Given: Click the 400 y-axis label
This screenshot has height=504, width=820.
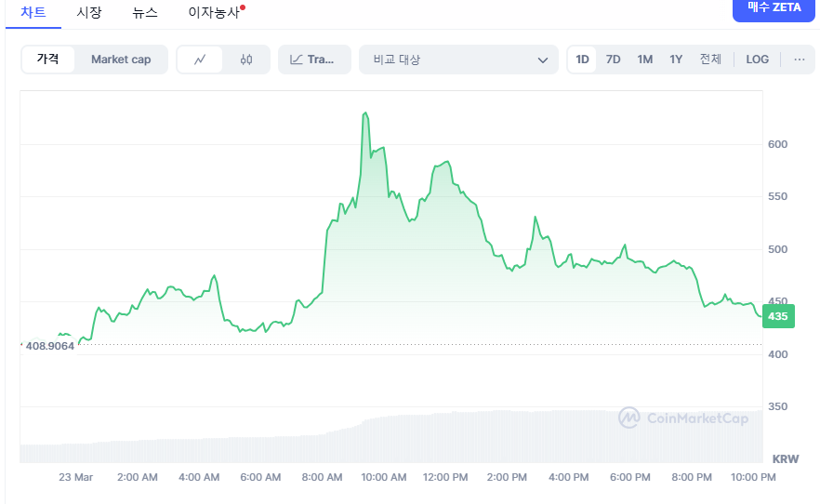Looking at the screenshot, I should click(777, 354).
